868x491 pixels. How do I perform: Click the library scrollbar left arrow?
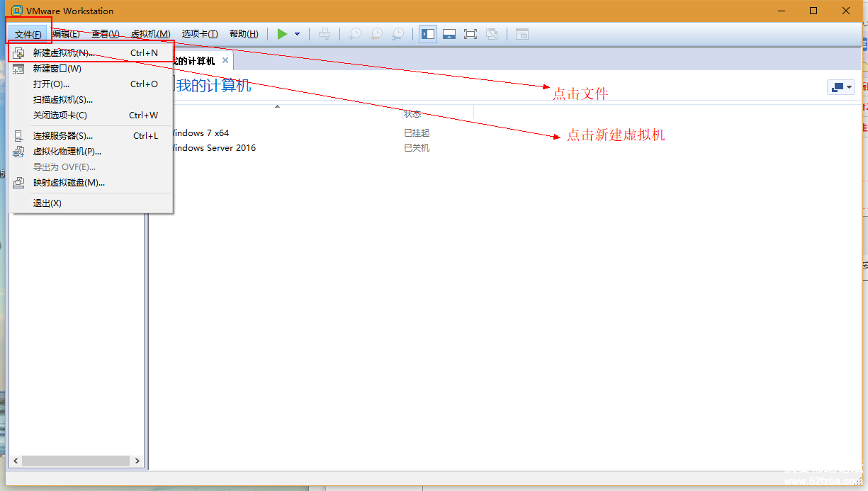(16, 461)
